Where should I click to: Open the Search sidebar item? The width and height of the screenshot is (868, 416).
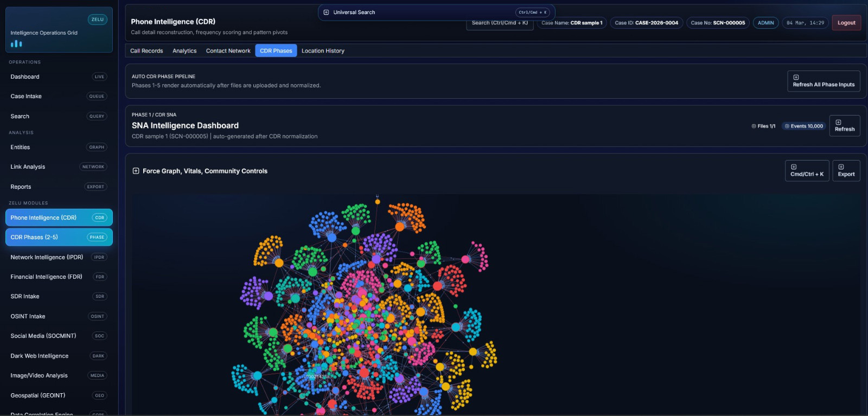click(59, 117)
